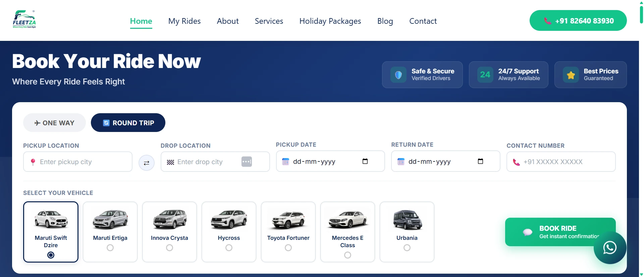Click the Safe & Secure shield icon
The width and height of the screenshot is (644, 277).
[398, 75]
